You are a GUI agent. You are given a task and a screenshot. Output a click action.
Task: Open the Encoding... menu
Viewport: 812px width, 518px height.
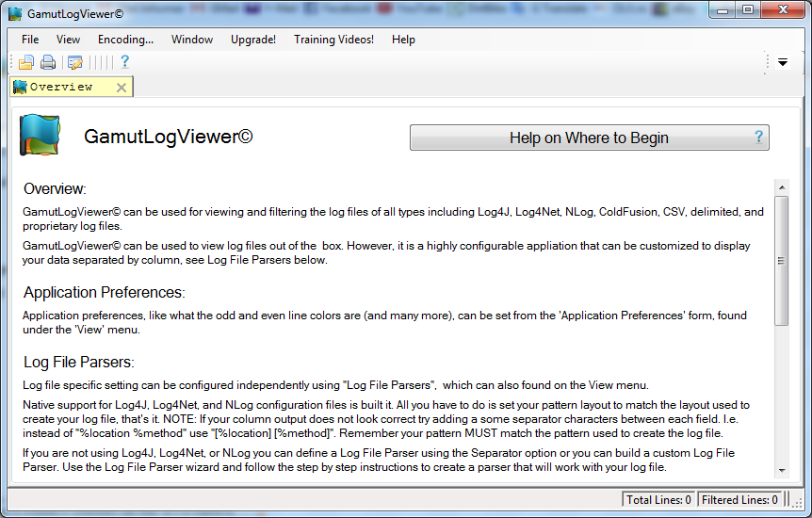coord(125,40)
